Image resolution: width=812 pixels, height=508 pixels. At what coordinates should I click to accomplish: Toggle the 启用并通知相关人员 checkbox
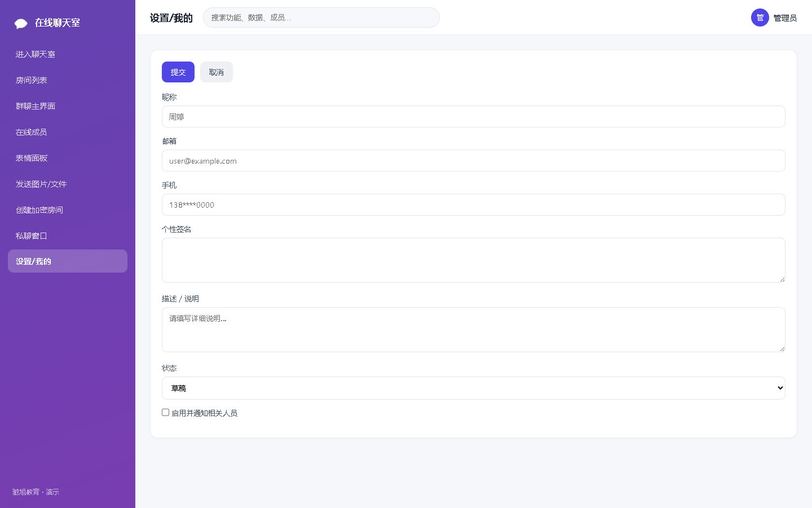pos(166,413)
